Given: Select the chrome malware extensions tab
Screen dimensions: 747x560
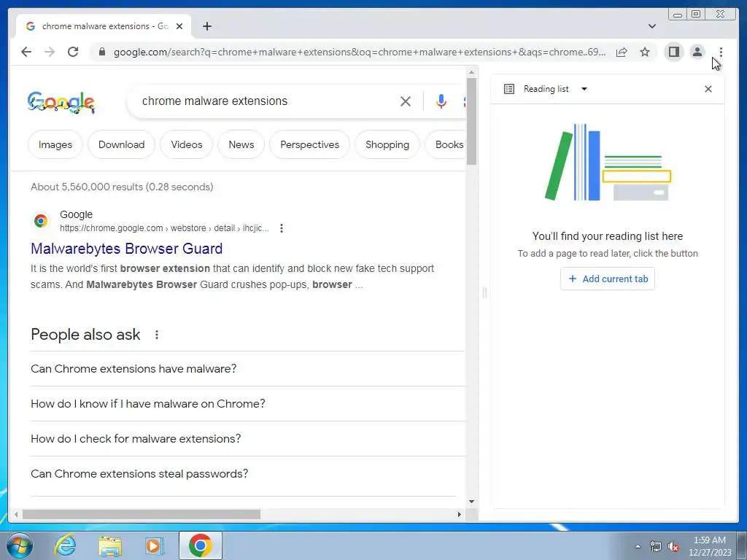Looking at the screenshot, I should point(104,26).
